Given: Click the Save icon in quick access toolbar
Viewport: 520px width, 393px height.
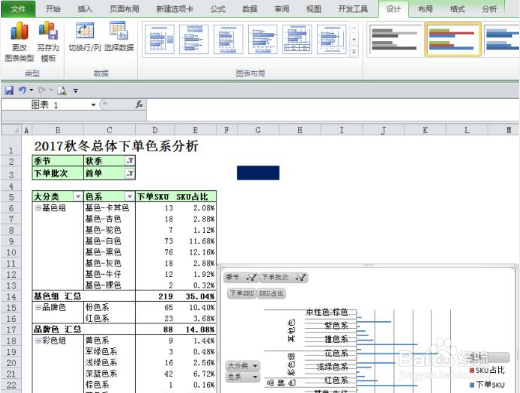Looking at the screenshot, I should click(9, 90).
